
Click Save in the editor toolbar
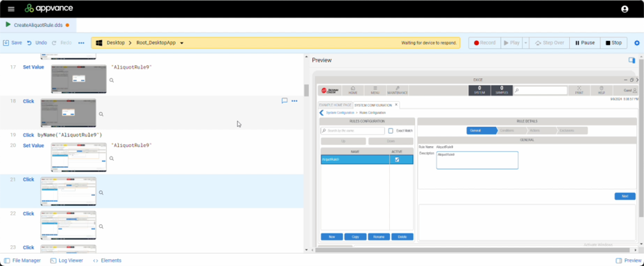[x=12, y=43]
